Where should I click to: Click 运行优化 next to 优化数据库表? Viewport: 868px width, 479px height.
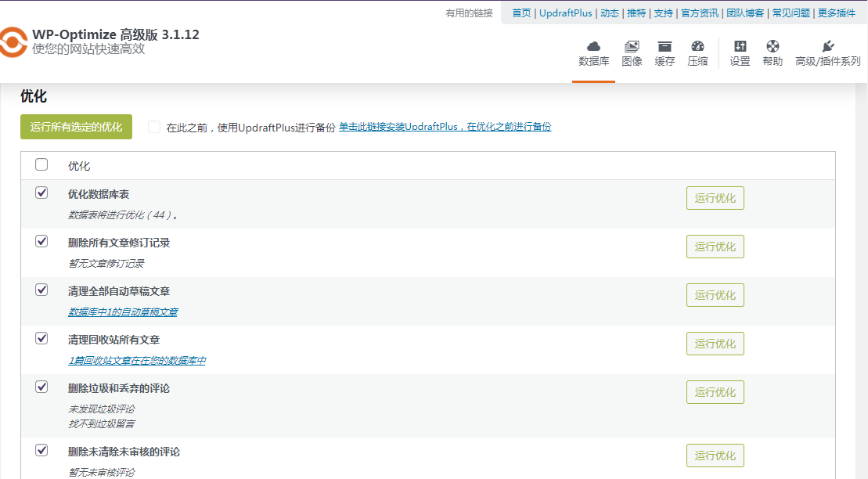point(715,198)
